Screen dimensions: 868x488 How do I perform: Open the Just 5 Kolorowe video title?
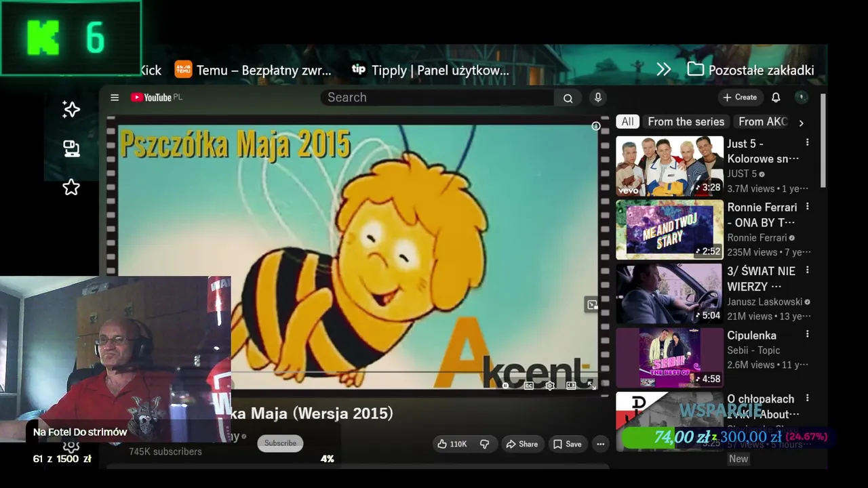[763, 151]
